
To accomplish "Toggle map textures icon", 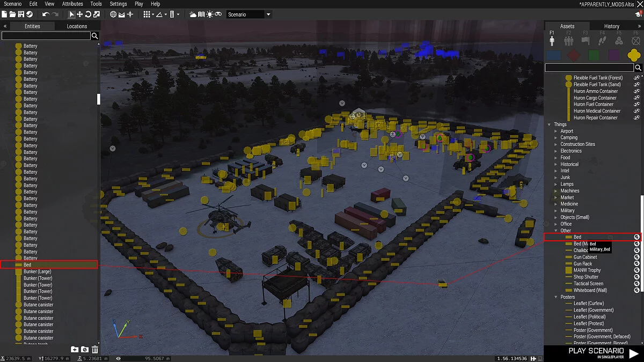I will 201,14.
